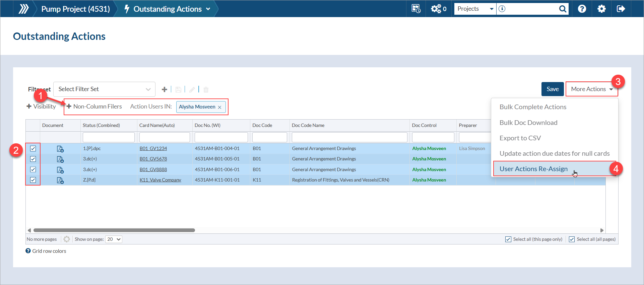Toggle Select all (this page only)
644x285 pixels.
point(508,239)
